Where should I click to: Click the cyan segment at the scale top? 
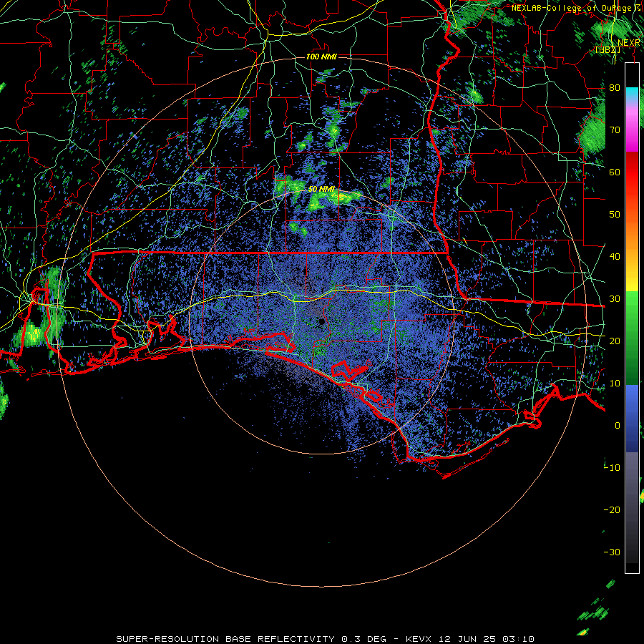632,94
